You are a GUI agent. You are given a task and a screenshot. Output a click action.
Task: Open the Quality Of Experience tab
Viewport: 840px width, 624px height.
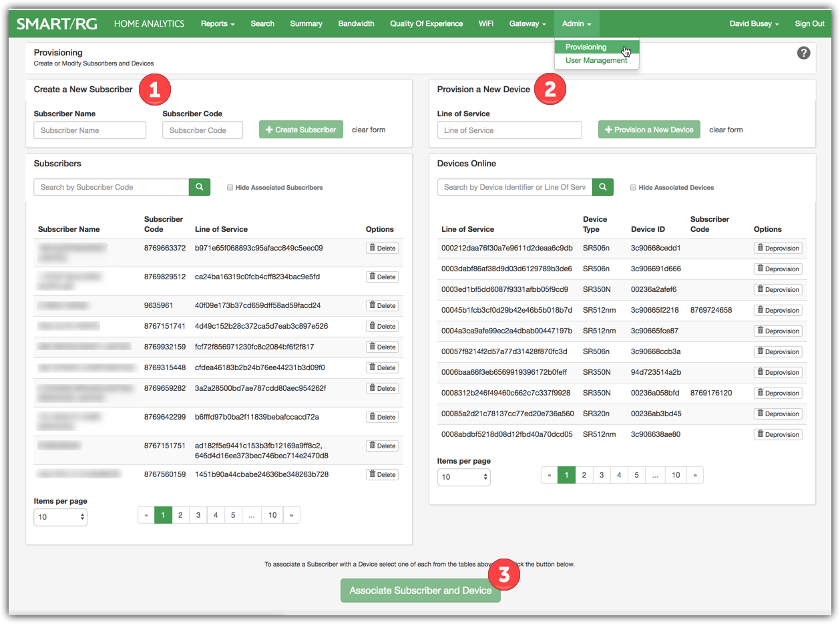point(426,24)
